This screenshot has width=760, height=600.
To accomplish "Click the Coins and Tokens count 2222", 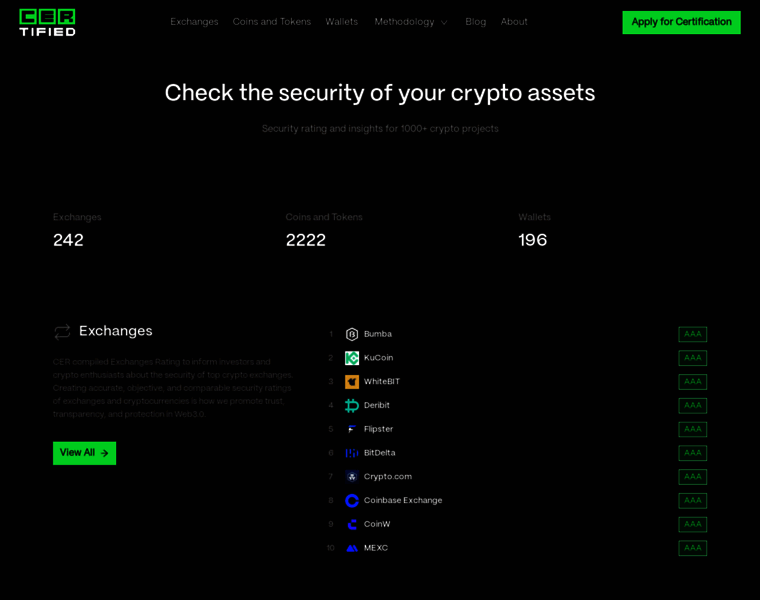I will click(306, 240).
